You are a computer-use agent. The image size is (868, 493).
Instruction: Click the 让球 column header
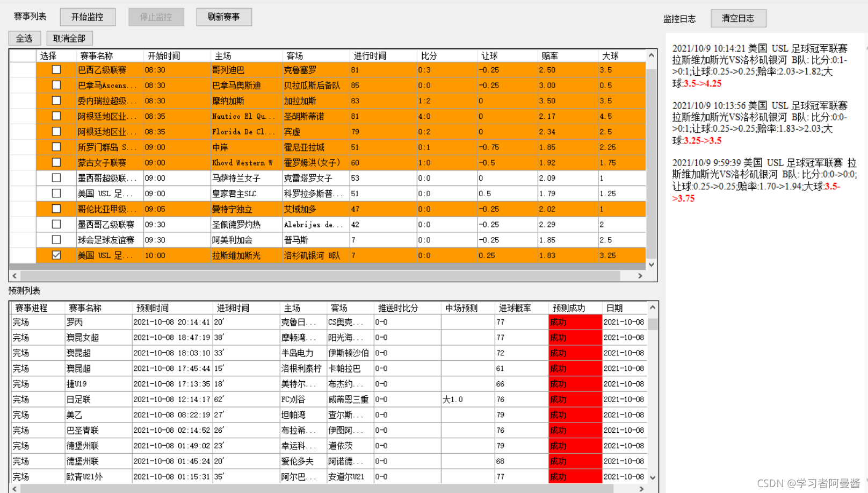tap(508, 56)
